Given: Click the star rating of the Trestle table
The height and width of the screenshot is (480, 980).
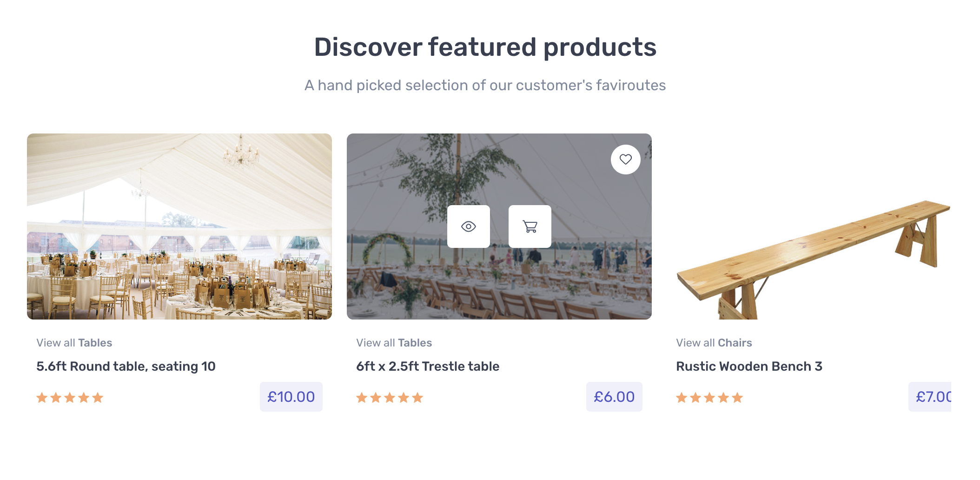Looking at the screenshot, I should (x=390, y=398).
